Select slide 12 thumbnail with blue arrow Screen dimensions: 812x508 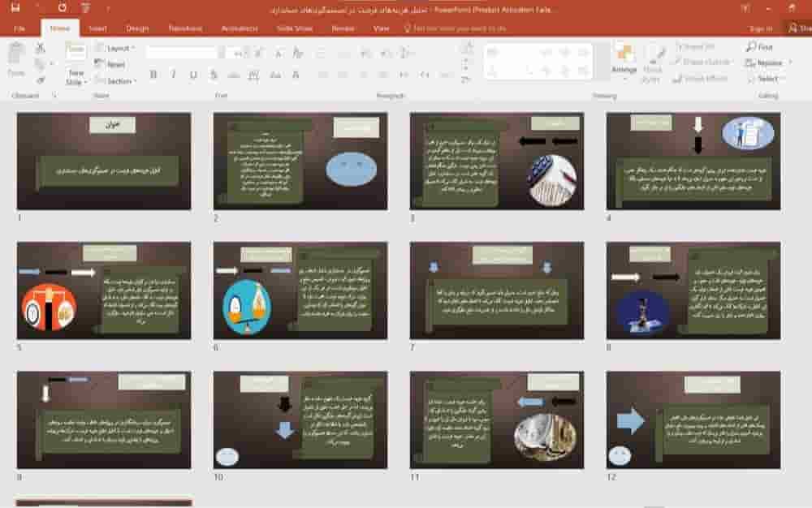pyautogui.click(x=693, y=420)
